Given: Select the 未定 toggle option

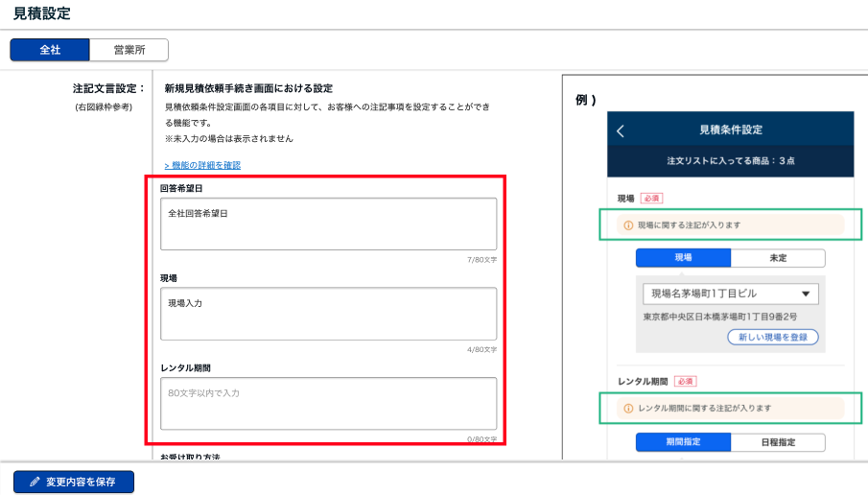Looking at the screenshot, I should pyautogui.click(x=778, y=258).
